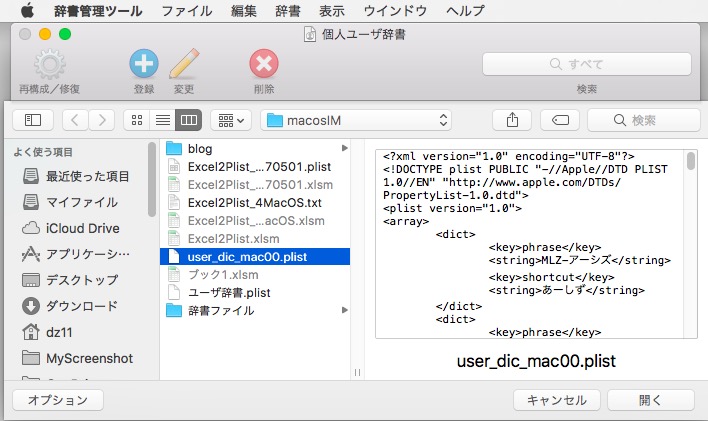This screenshot has height=421, width=708.
Task: Select 最近使った項目 in sidebar
Action: [x=77, y=176]
